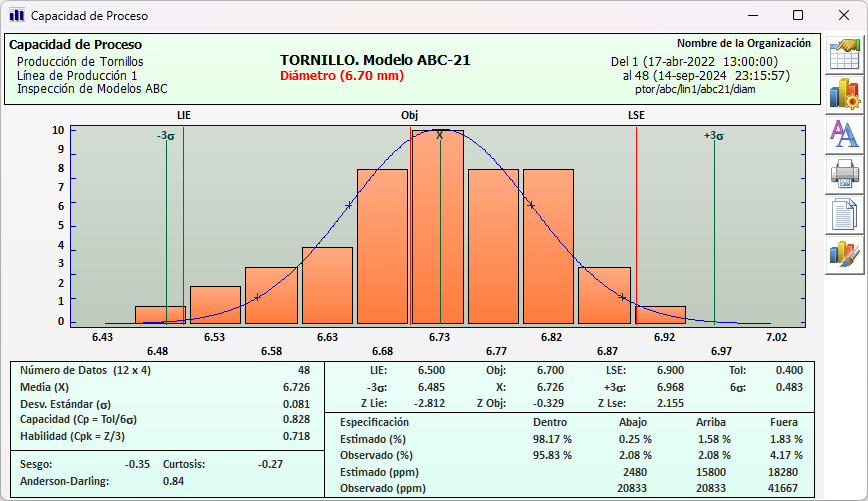This screenshot has width=868, height=501.
Task: Click the app icon in title bar
Action: tap(16, 15)
